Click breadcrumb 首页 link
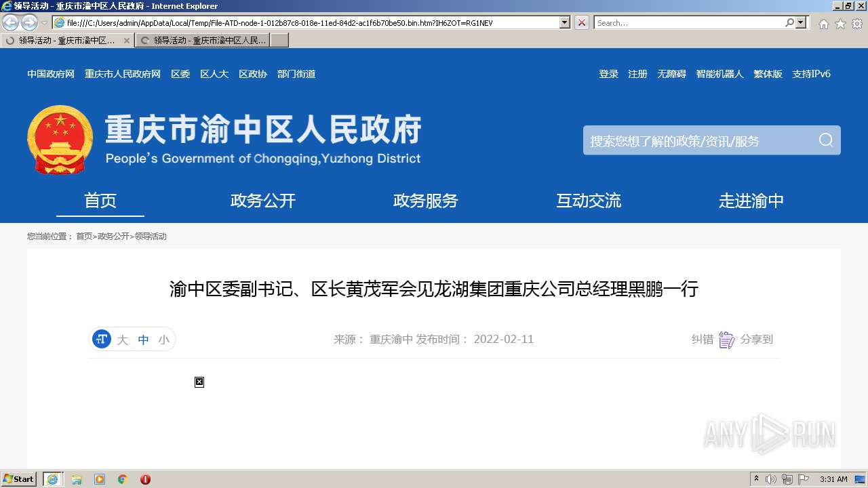868x488 pixels. click(84, 237)
